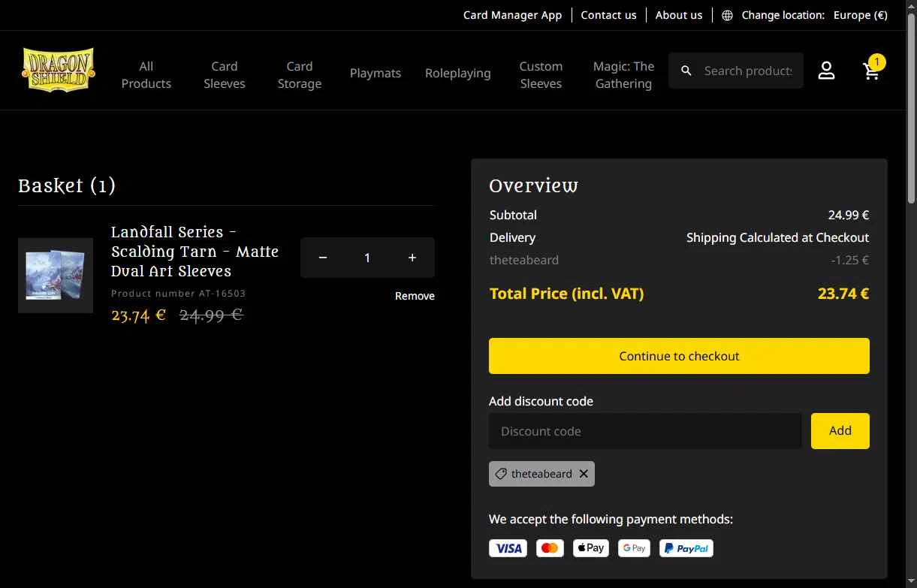Open Contact us link

608,15
